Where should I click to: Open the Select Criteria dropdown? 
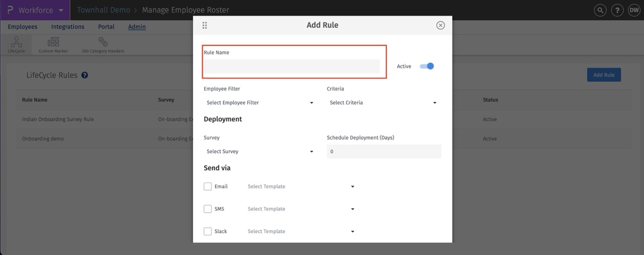click(x=383, y=103)
